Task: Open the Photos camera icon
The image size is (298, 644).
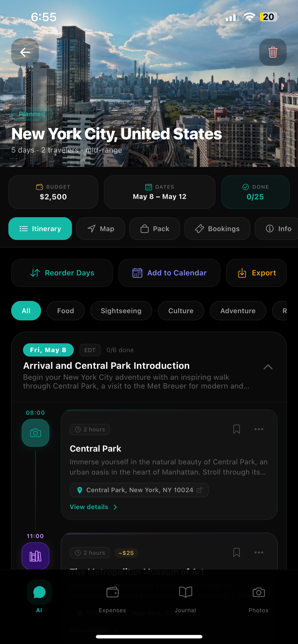Action: click(x=259, y=593)
